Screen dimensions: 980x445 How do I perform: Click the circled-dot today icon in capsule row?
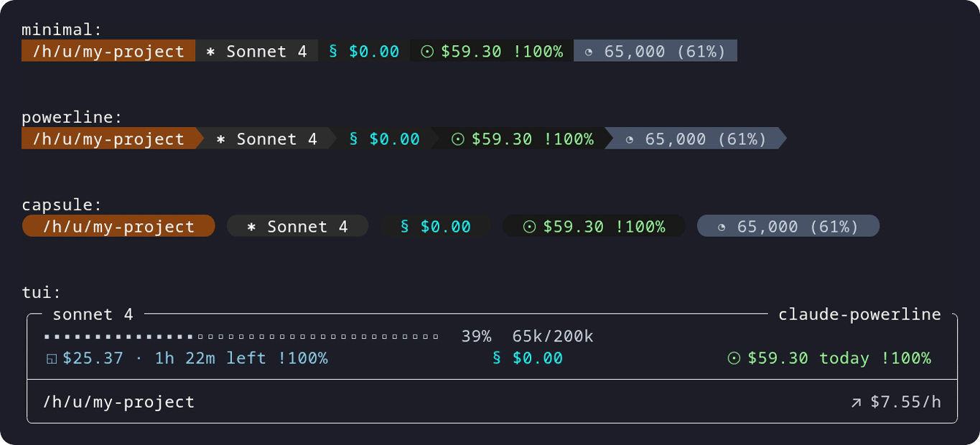(x=530, y=227)
